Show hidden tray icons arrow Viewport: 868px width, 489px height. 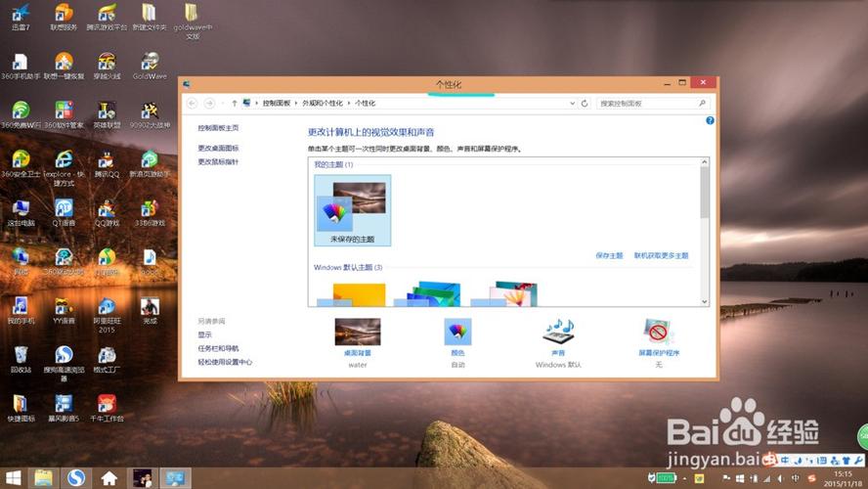684,478
